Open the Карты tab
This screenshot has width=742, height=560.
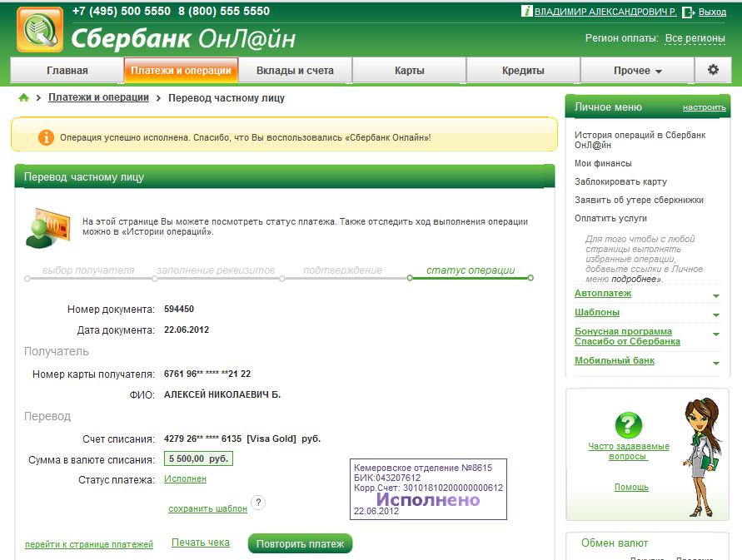click(410, 71)
